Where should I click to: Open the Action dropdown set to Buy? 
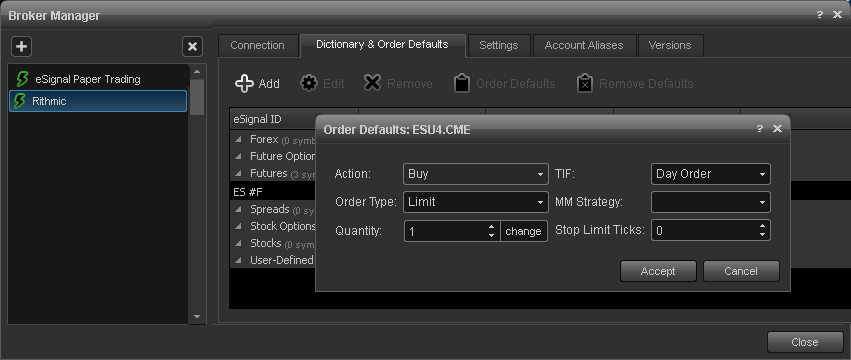tap(475, 174)
